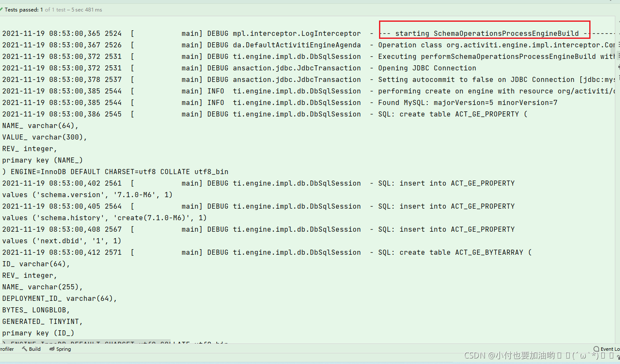Click the 'primary key (NAME_)' line
This screenshot has height=364, width=620.
[x=42, y=160]
